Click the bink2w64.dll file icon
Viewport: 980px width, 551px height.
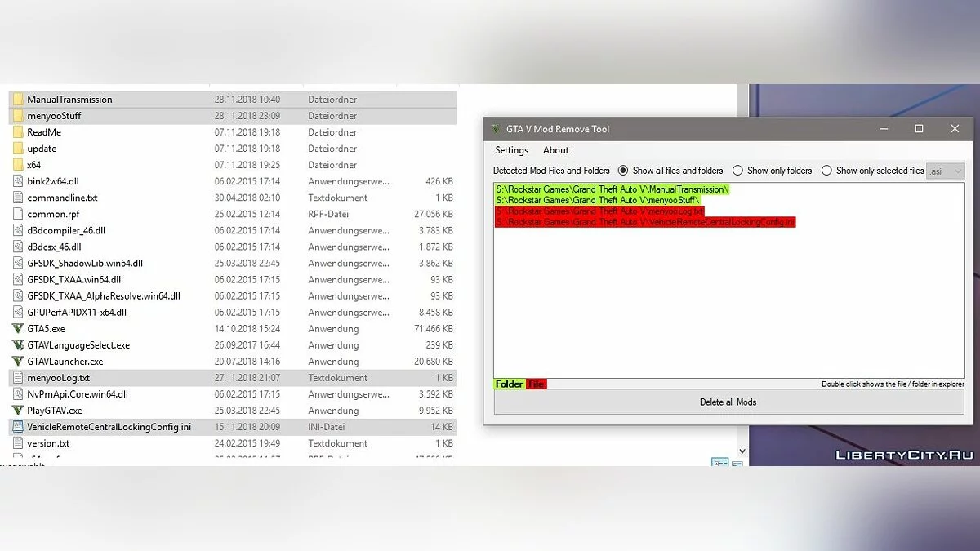[x=18, y=181]
